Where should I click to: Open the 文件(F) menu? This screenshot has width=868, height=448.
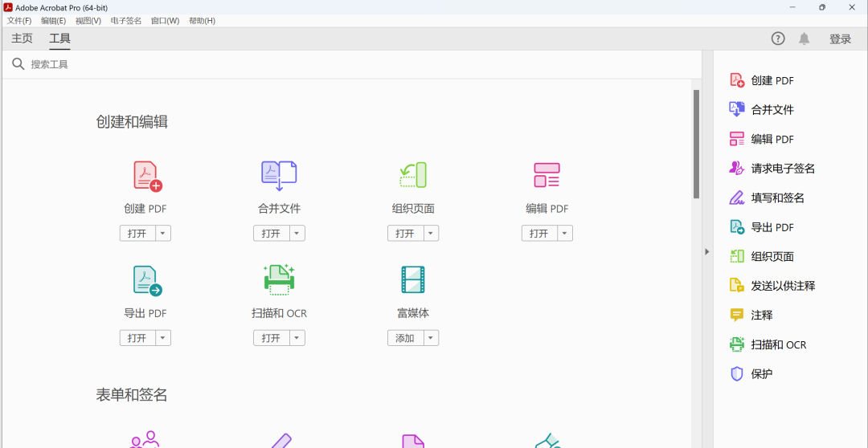tap(19, 21)
